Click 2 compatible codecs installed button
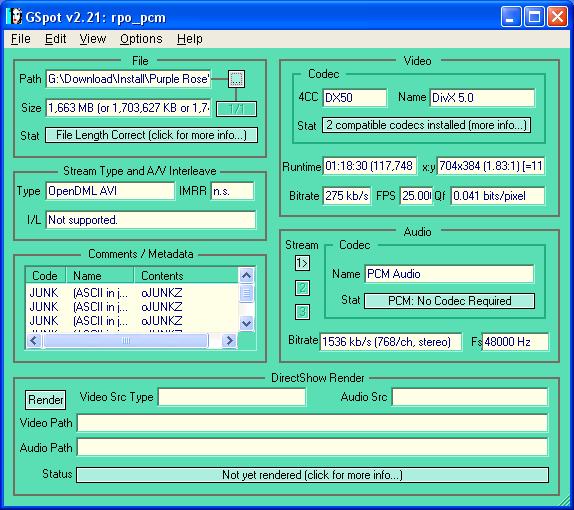This screenshot has width=574, height=510. [x=426, y=125]
